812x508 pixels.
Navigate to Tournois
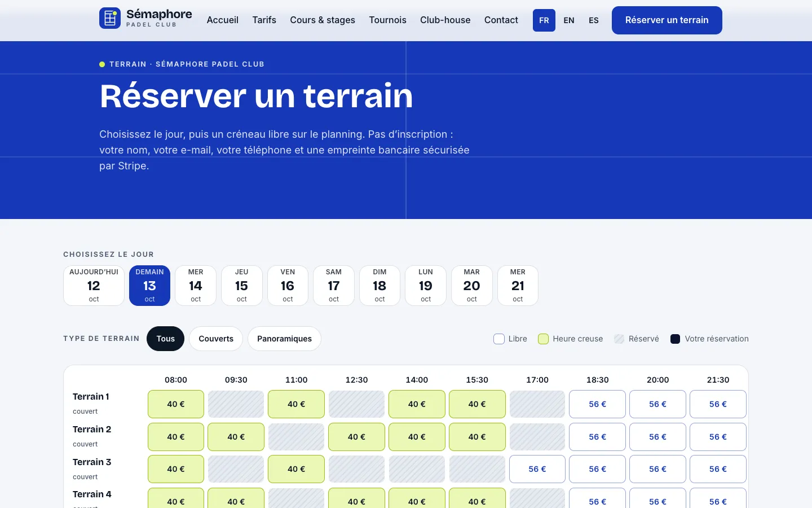(x=387, y=20)
